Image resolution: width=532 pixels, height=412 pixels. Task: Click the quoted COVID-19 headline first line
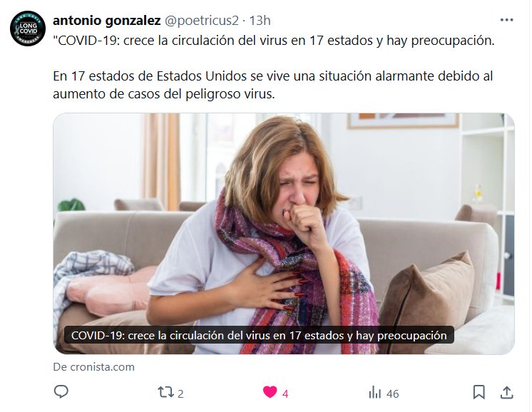274,41
